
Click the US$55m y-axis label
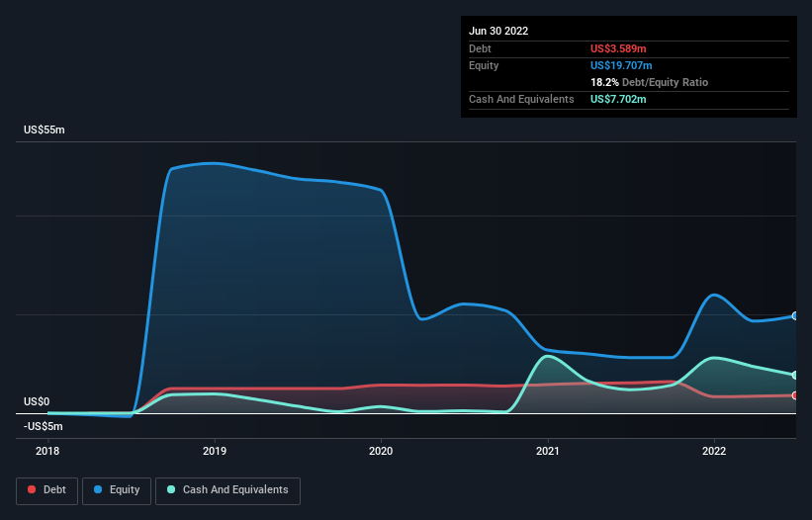[45, 130]
